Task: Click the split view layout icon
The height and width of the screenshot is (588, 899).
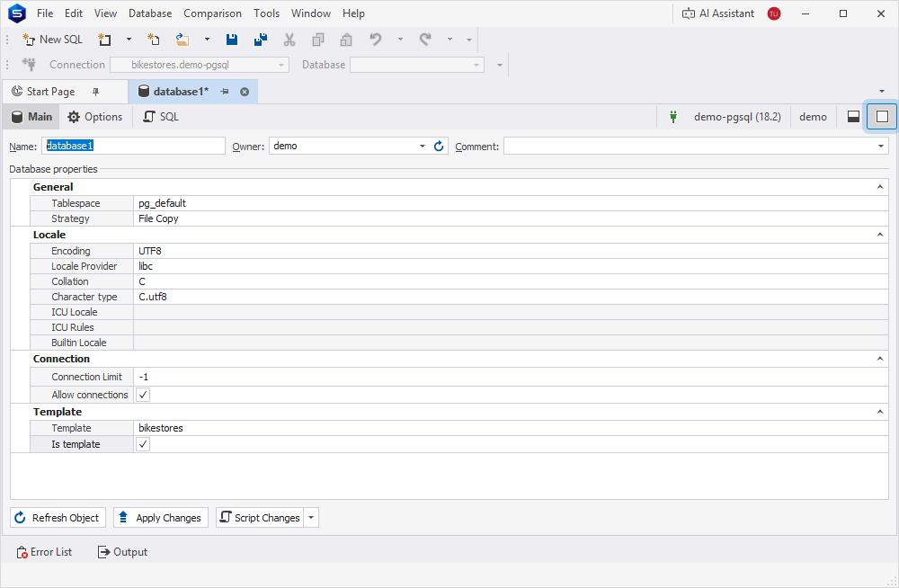Action: pyautogui.click(x=853, y=117)
